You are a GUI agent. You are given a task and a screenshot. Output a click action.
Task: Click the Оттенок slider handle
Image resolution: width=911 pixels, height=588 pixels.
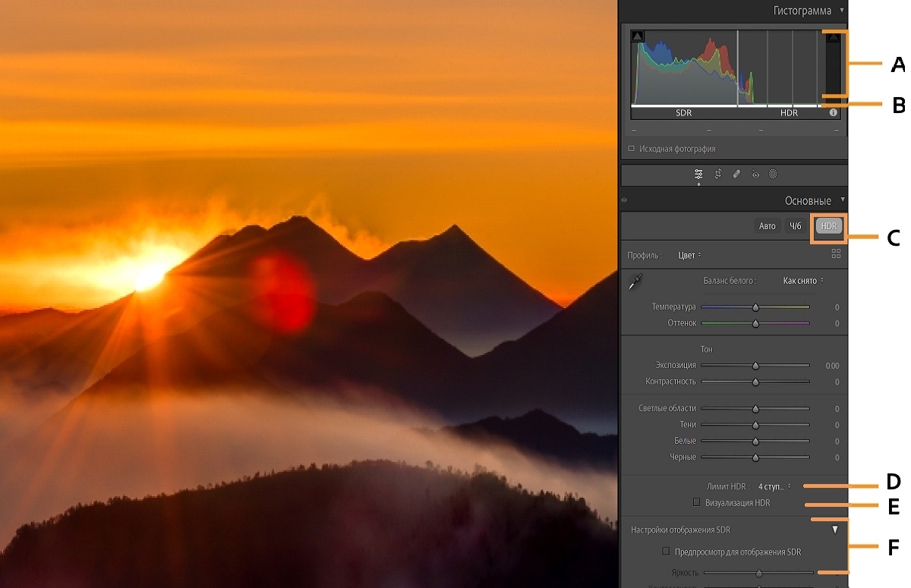click(755, 323)
